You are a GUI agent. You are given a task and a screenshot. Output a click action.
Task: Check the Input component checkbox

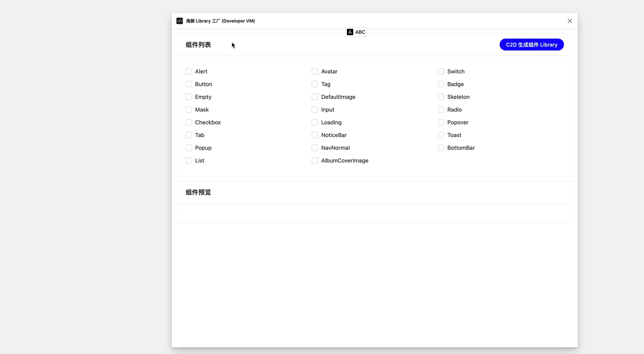[x=315, y=110]
